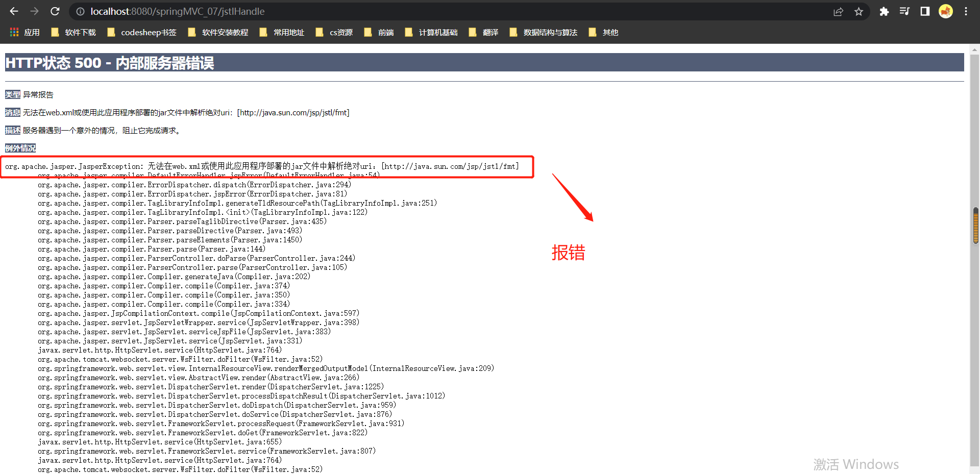The image size is (980, 474).
Task: Click the serviceJspFile stack line
Action: coord(184,332)
